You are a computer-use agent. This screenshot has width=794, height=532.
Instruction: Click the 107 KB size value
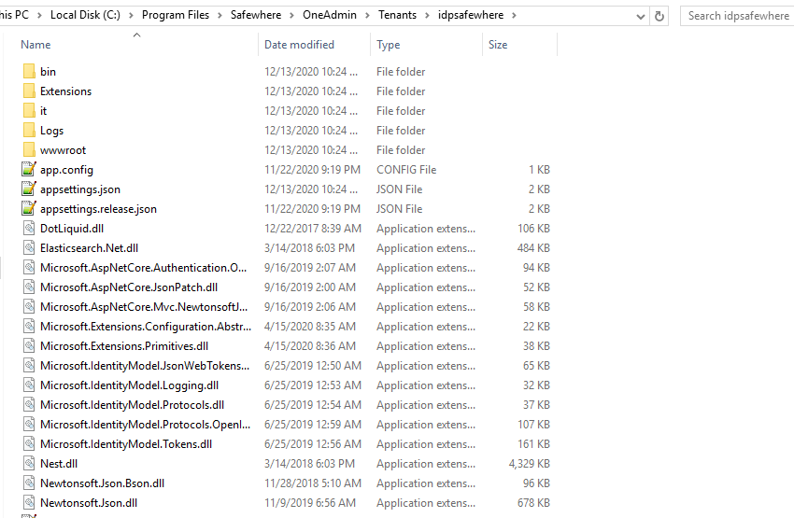click(x=533, y=424)
